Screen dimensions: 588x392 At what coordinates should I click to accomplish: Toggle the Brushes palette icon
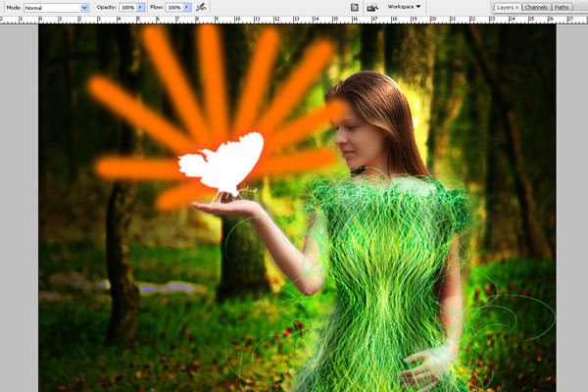[354, 7]
